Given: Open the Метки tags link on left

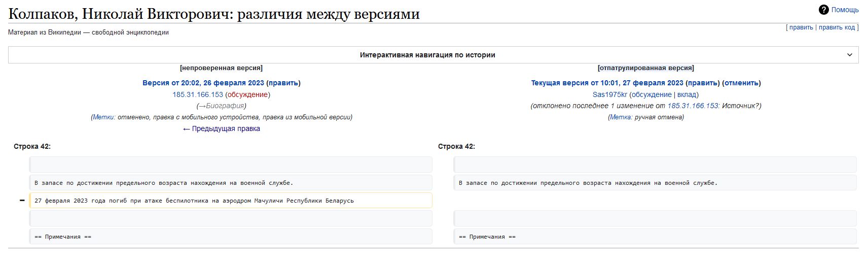Looking at the screenshot, I should click(103, 117).
